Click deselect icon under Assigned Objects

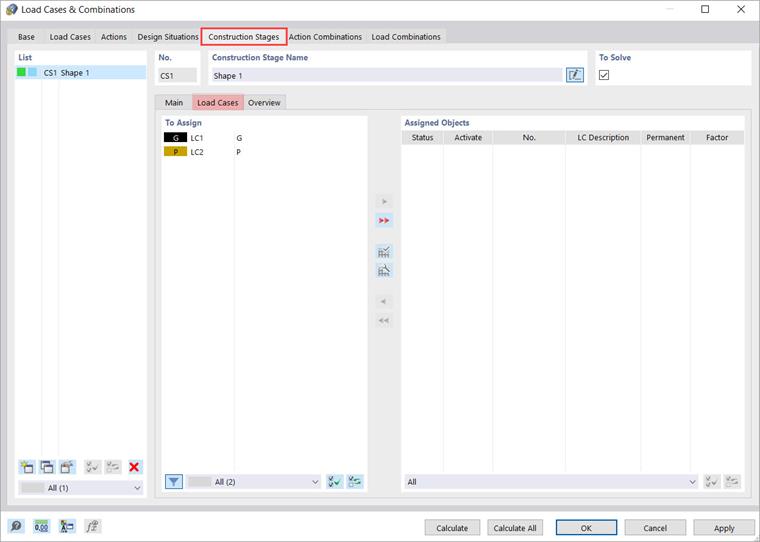click(732, 481)
